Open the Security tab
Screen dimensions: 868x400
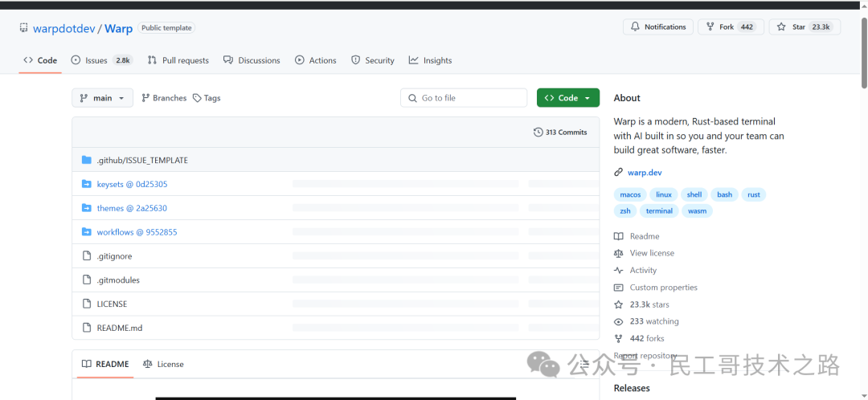[373, 60]
